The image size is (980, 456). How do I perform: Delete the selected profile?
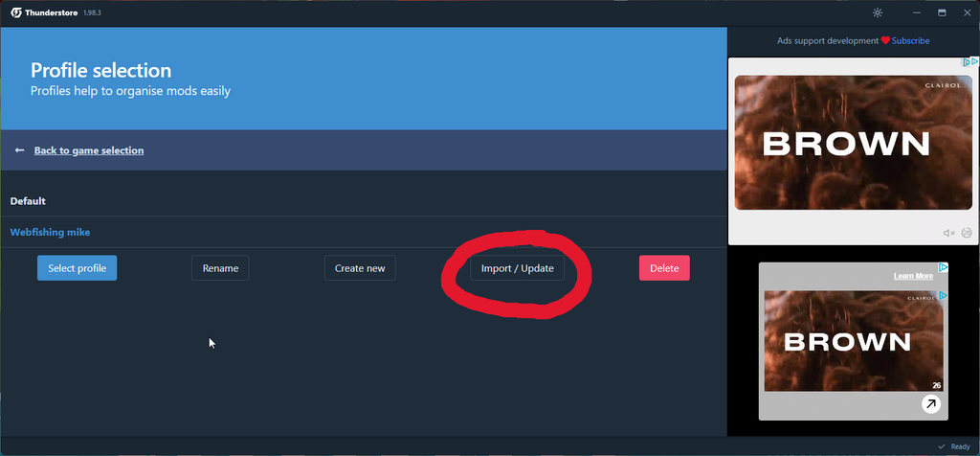(664, 268)
